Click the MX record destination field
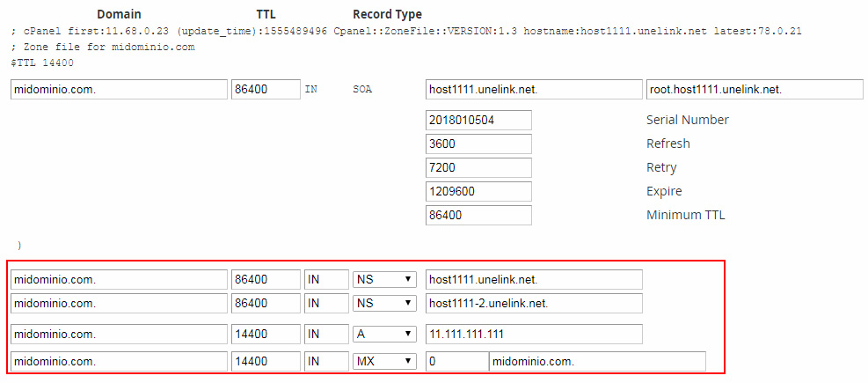The image size is (868, 383). click(596, 361)
